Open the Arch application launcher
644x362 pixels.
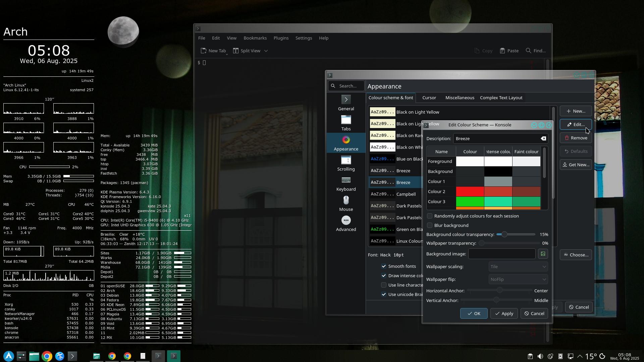click(x=9, y=356)
